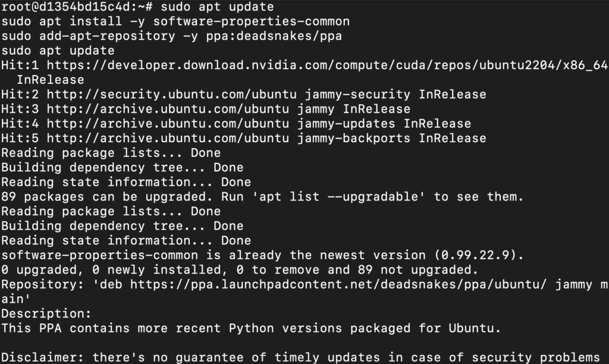
Task: Click the 'sudo apt install -y' command line
Action: [x=175, y=21]
